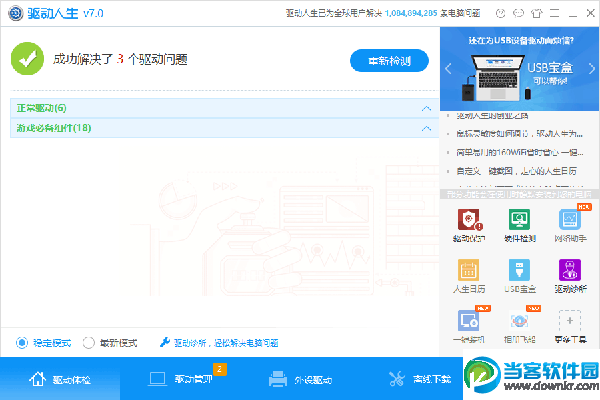This screenshot has height=400, width=600.
Task: Open the news link mentioning 160WiFi
Action: pos(520,152)
